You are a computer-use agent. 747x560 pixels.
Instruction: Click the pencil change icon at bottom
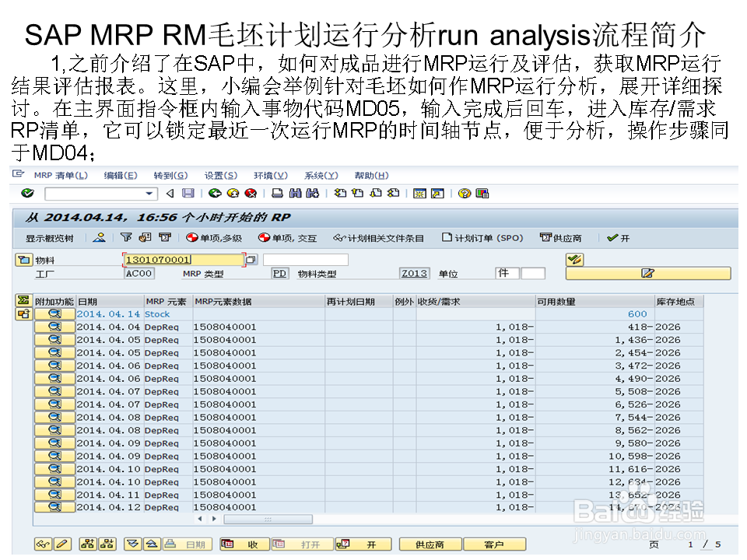62,544
